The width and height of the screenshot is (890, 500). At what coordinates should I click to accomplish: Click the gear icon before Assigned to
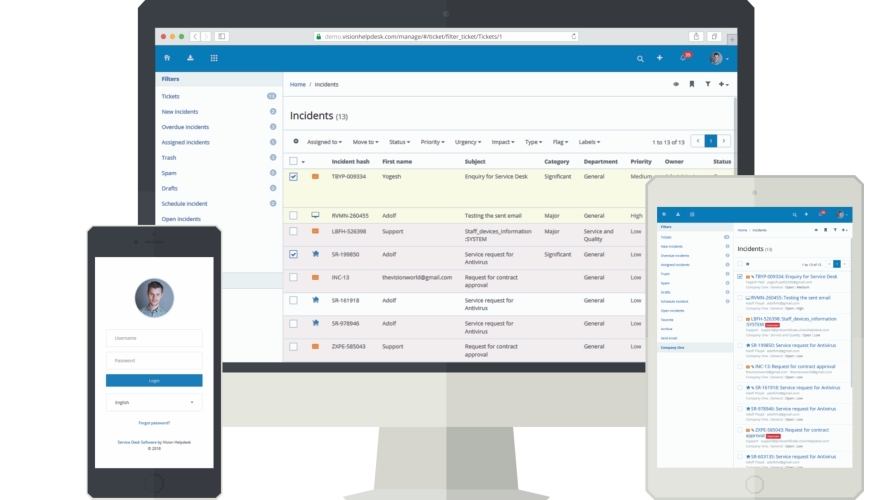click(296, 141)
